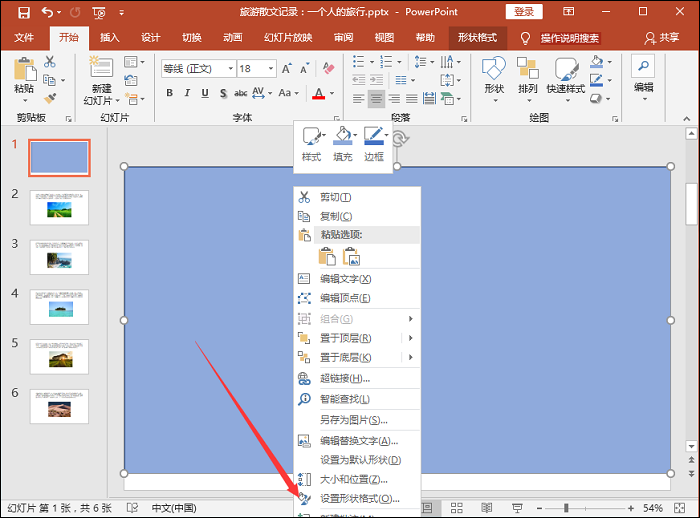Decrease list indent level
Screen dimensions: 700x518
pos(358,80)
